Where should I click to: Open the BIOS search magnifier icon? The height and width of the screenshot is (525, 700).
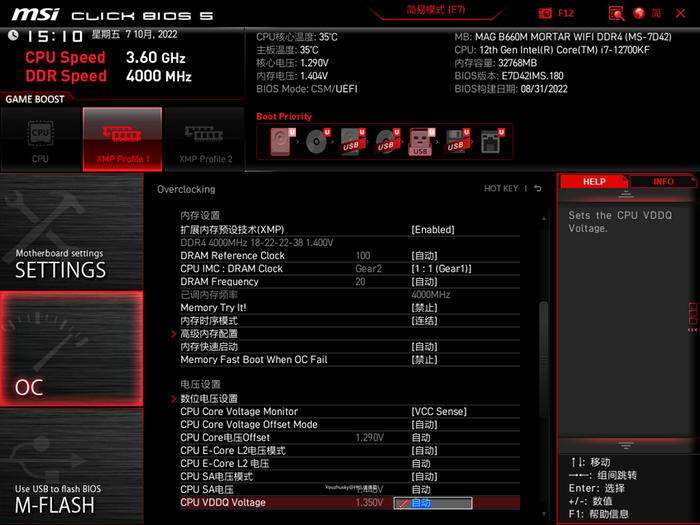616,13
